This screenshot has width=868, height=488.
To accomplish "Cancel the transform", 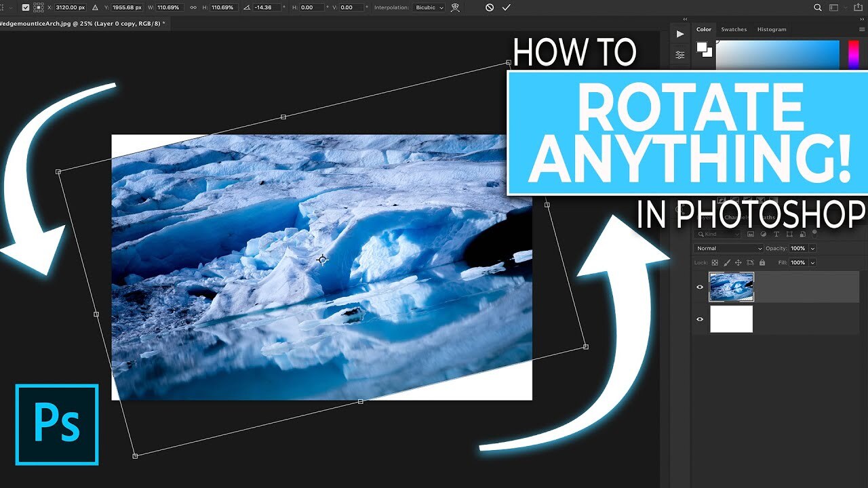I will (x=490, y=7).
